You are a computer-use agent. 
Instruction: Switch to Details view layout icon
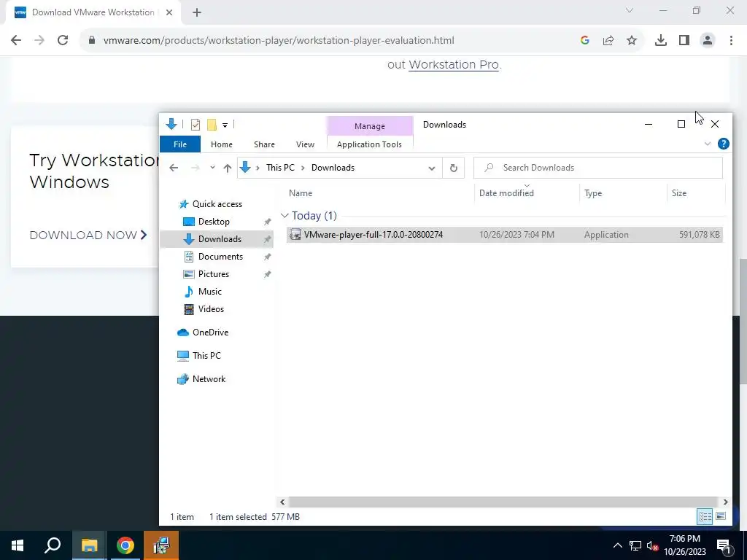[705, 517]
